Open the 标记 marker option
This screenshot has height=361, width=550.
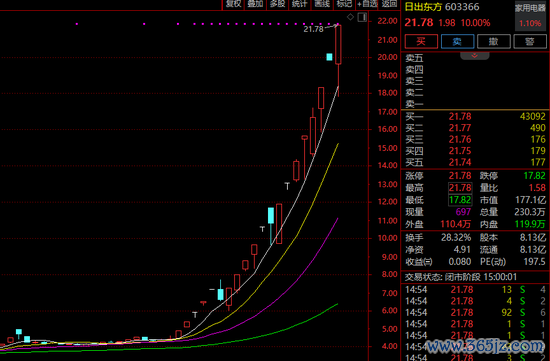pos(344,4)
